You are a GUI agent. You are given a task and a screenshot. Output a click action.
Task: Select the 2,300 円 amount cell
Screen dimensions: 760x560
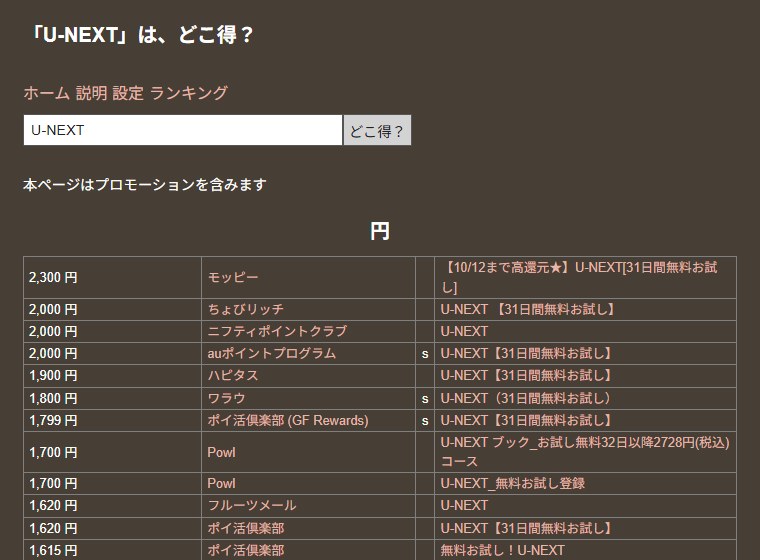(x=112, y=277)
